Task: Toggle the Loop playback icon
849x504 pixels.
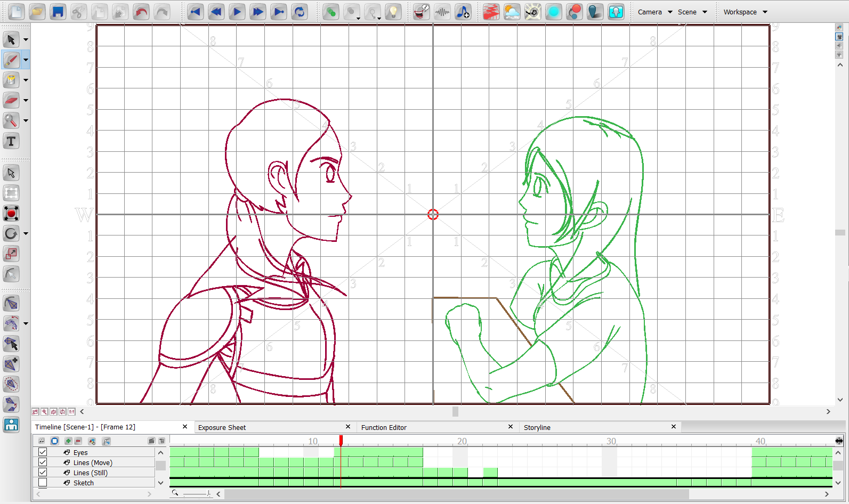Action: tap(300, 12)
